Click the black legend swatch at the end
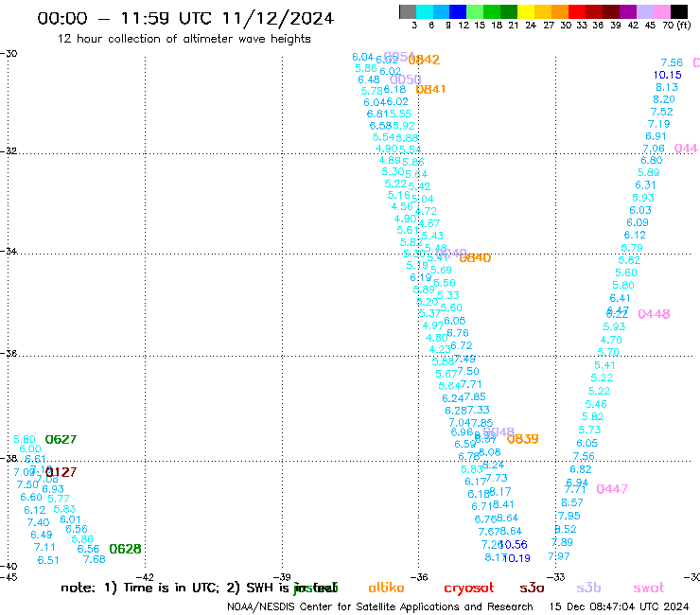 (678, 11)
